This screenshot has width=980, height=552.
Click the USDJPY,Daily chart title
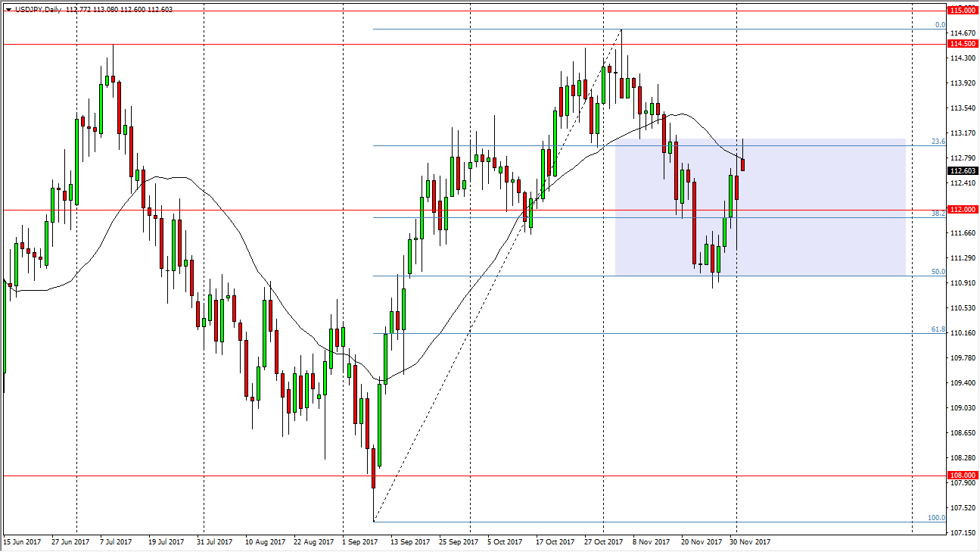click(x=37, y=9)
